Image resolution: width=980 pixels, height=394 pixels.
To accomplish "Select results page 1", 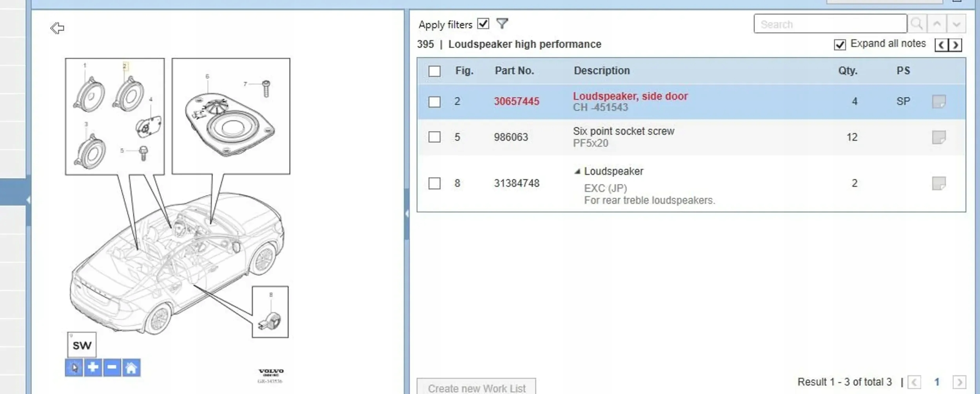I will click(x=937, y=382).
